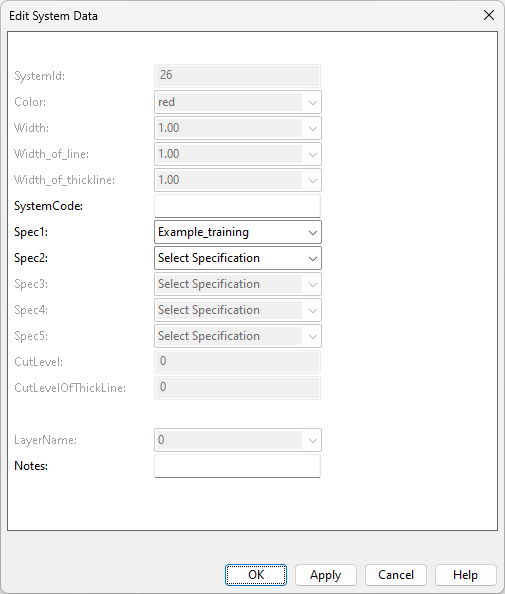Open the Spec1 dropdown showing Example_training
The image size is (505, 594).
238,232
